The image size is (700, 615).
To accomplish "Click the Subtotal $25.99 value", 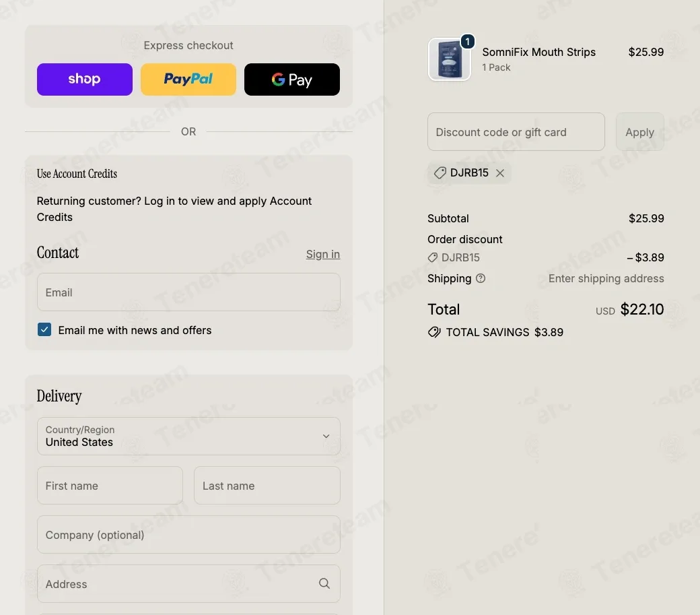I will click(x=646, y=218).
